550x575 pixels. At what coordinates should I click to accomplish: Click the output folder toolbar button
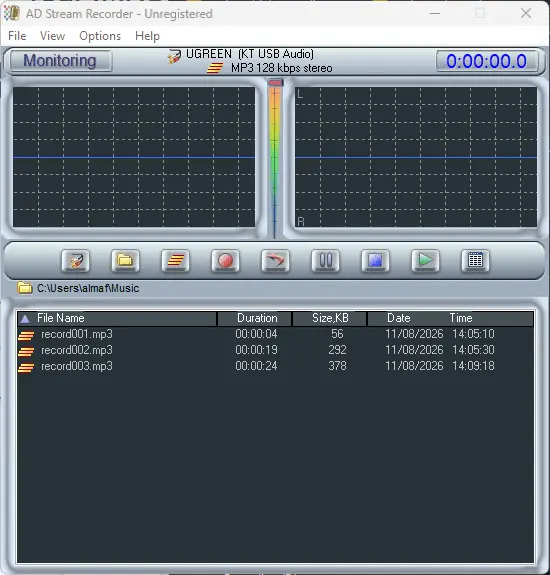[x=125, y=261]
